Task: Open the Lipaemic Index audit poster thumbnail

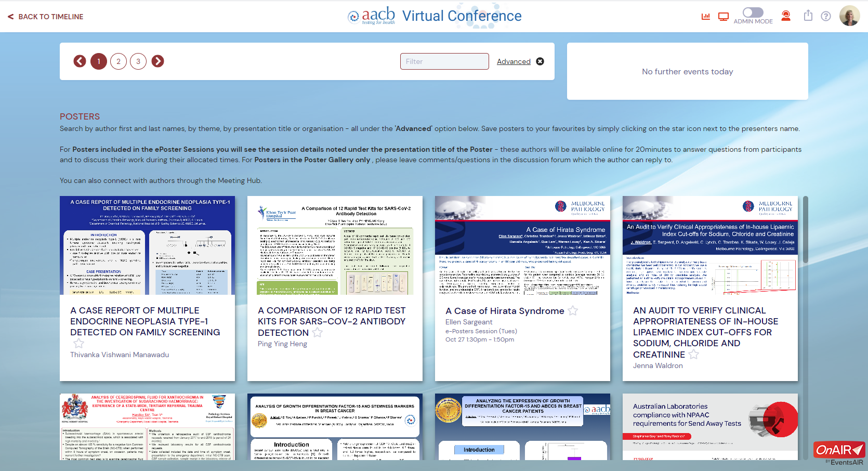Action: [x=710, y=245]
